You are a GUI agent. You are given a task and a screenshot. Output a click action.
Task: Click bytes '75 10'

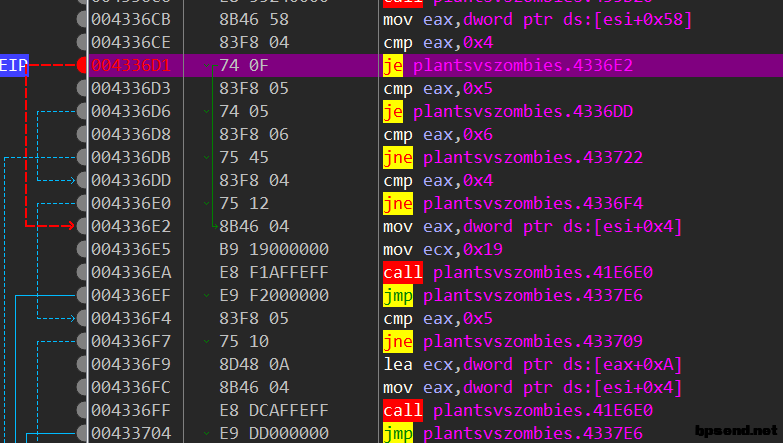tap(244, 341)
